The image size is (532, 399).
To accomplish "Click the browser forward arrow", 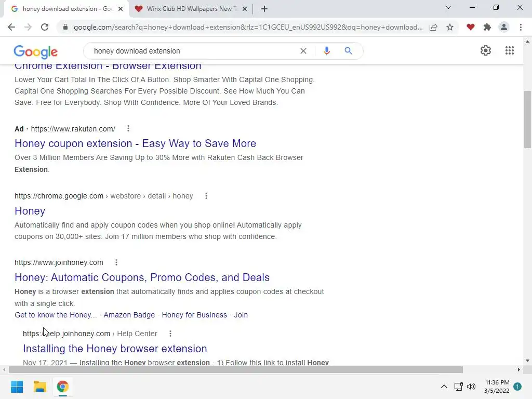I will click(28, 27).
